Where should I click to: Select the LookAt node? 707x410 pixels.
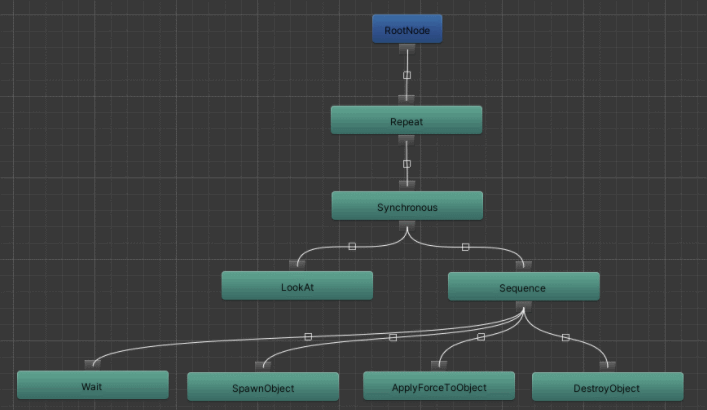pyautogui.click(x=297, y=286)
